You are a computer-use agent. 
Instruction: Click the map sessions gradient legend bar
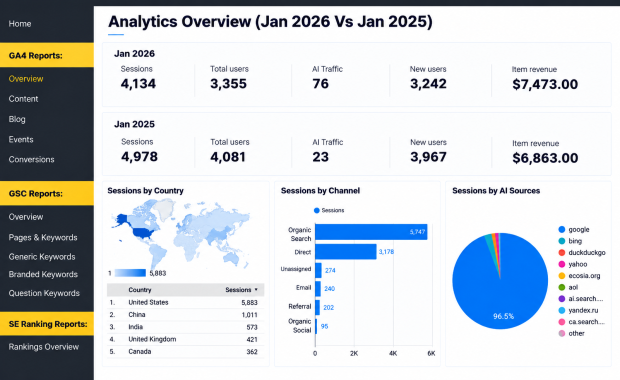pyautogui.click(x=130, y=273)
